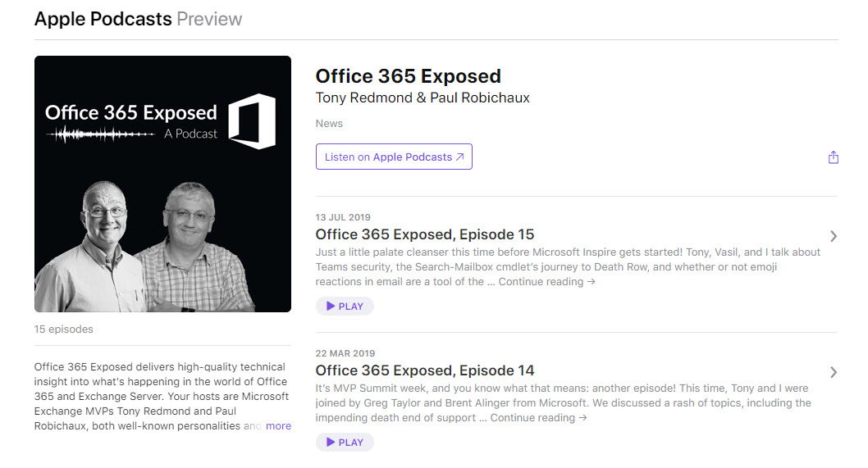
Task: Play Office 365 Exposed Episode 15
Action: coord(345,307)
